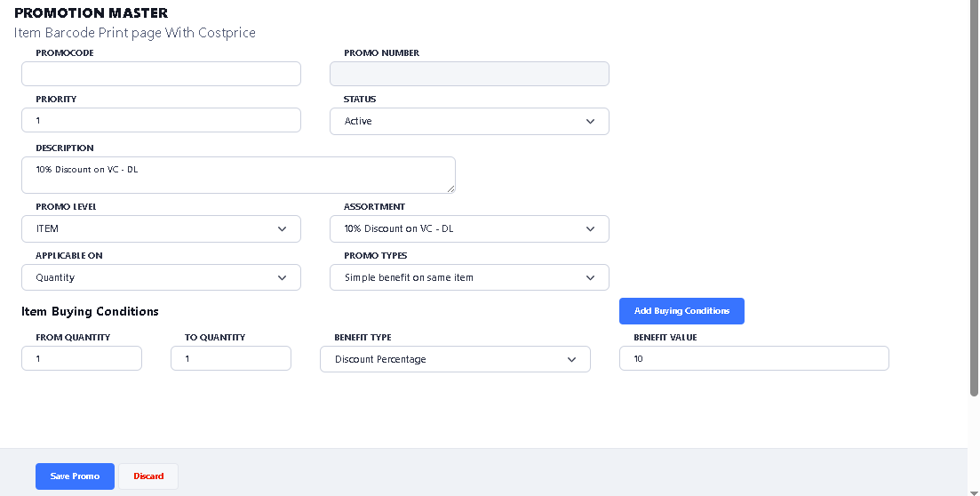Click the Promo Number field

pos(469,74)
